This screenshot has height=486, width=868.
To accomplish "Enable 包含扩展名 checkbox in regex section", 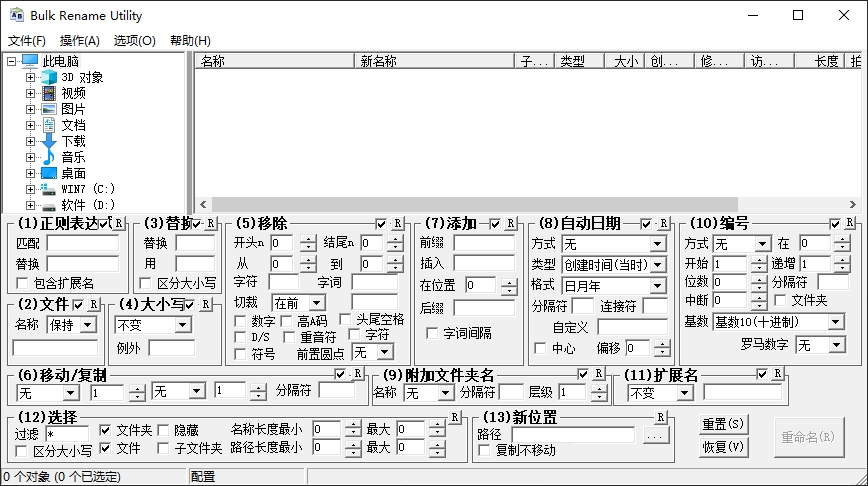I will [22, 283].
